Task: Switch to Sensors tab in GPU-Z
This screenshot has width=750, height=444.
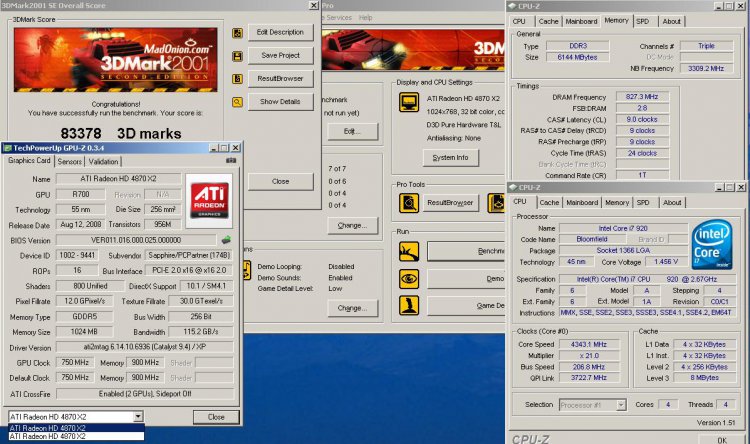Action: 70,162
